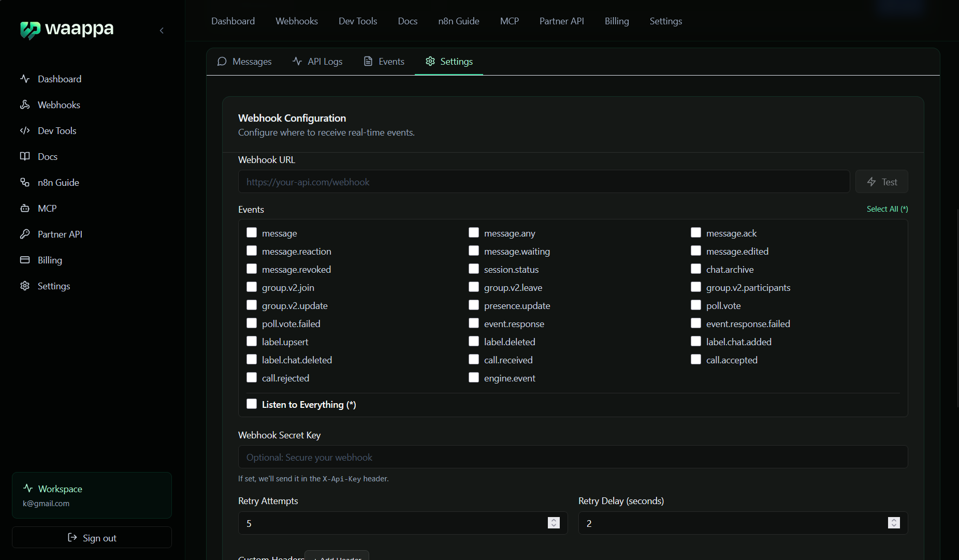Screen dimensions: 959x560
Task: Focus the Webhook Secret Key field
Action: tap(573, 457)
